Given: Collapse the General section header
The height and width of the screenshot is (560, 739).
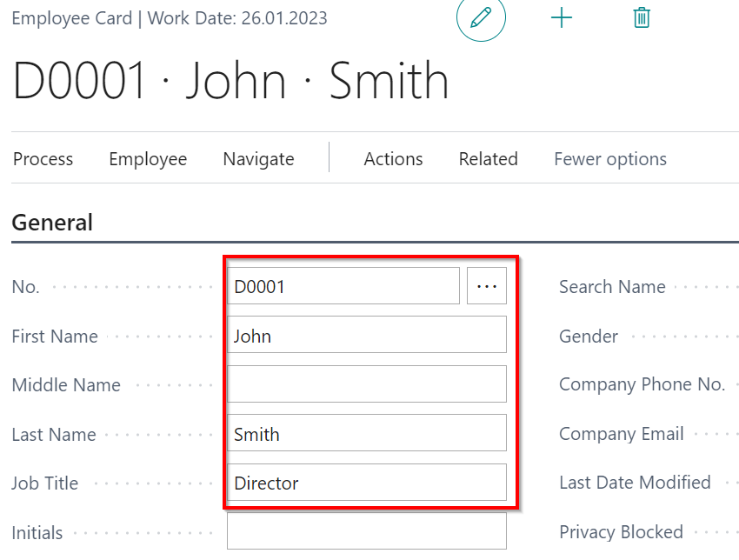Looking at the screenshot, I should 52,223.
